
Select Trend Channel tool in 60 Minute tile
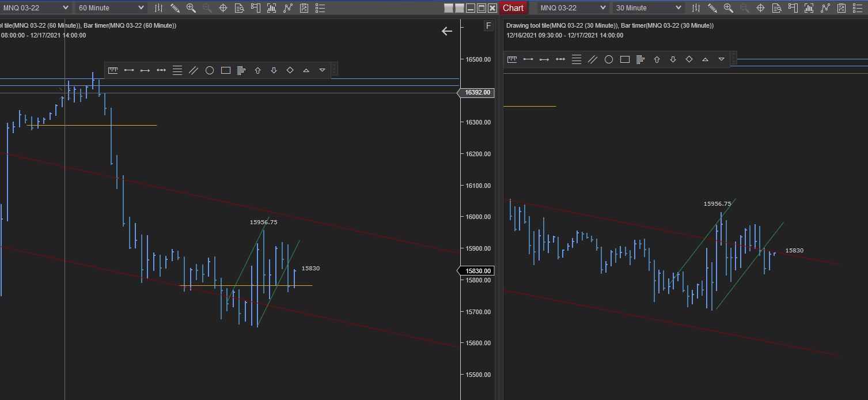(194, 70)
